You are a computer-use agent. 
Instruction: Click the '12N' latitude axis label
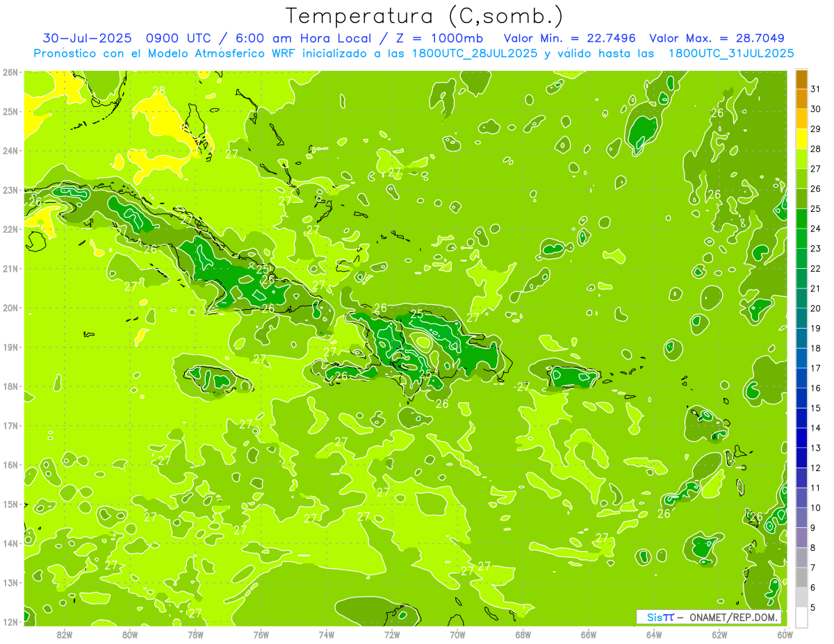(x=10, y=622)
